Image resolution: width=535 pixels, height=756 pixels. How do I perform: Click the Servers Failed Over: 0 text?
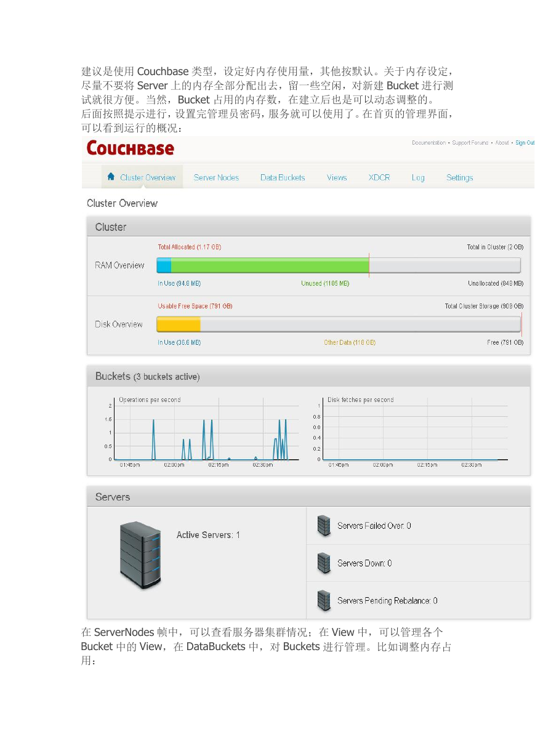374,526
